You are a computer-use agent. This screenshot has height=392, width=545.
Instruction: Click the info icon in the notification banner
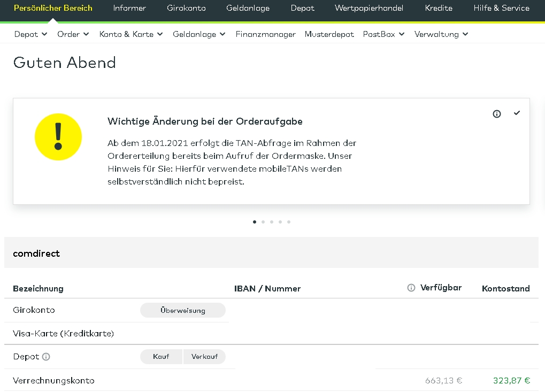[x=497, y=114]
